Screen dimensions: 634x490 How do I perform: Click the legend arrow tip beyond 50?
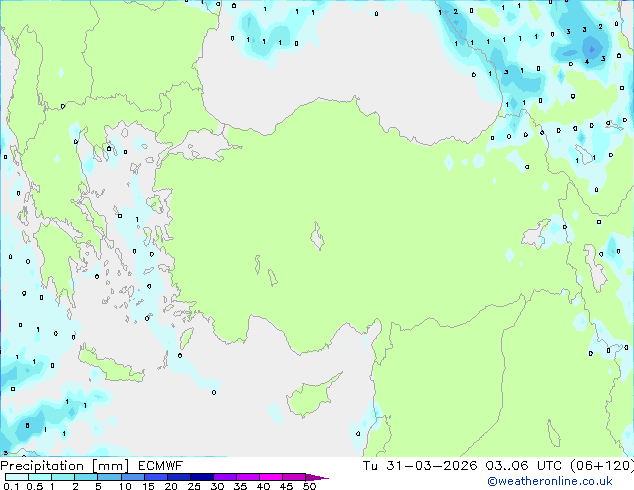[318, 477]
